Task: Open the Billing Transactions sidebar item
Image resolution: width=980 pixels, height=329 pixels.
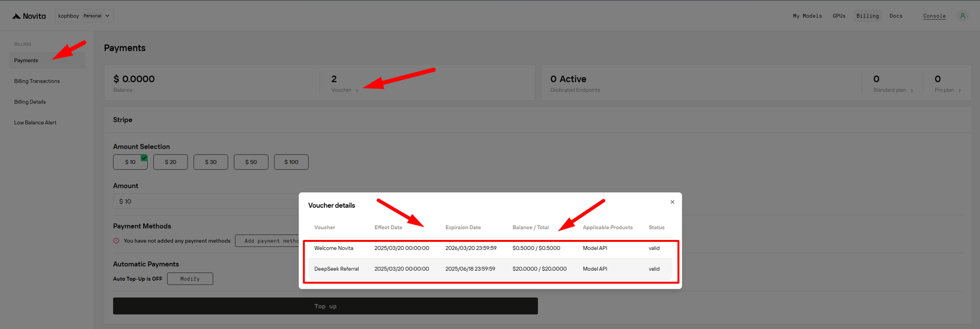Action: click(x=37, y=81)
